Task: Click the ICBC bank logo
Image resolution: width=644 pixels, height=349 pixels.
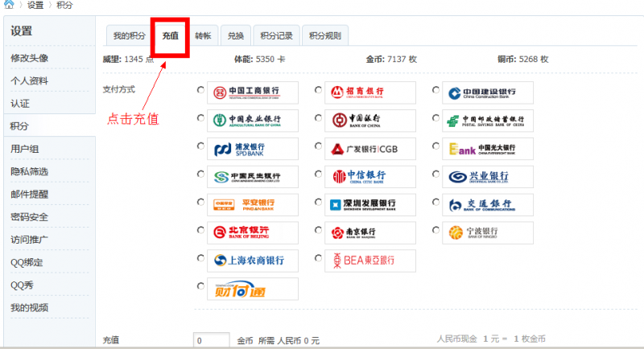Action: point(253,92)
